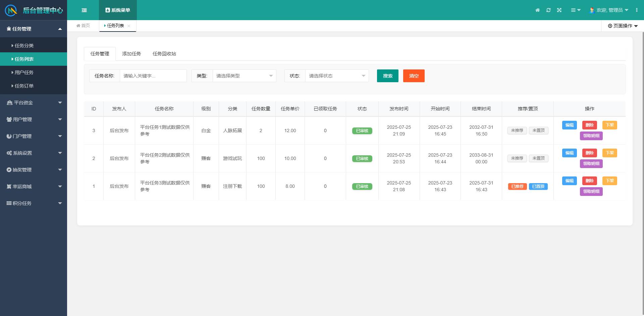Switch to the 任务回收站 tab
The width and height of the screenshot is (644, 316).
tap(164, 54)
